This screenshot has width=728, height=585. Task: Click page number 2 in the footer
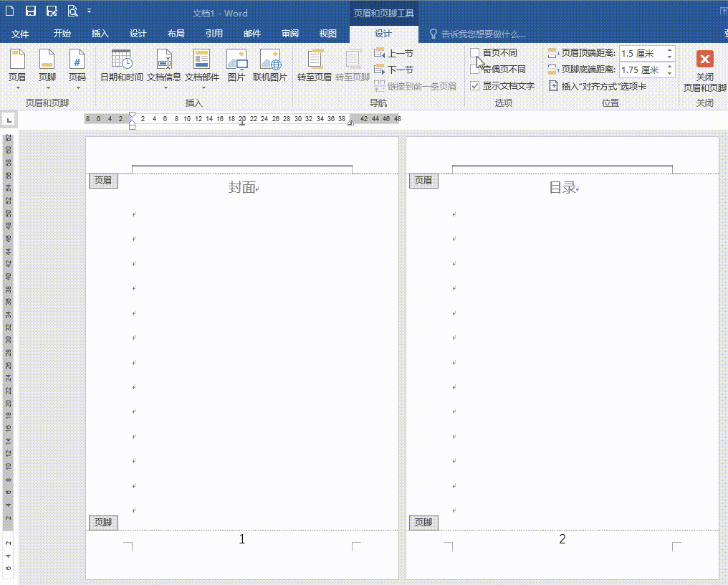point(562,539)
